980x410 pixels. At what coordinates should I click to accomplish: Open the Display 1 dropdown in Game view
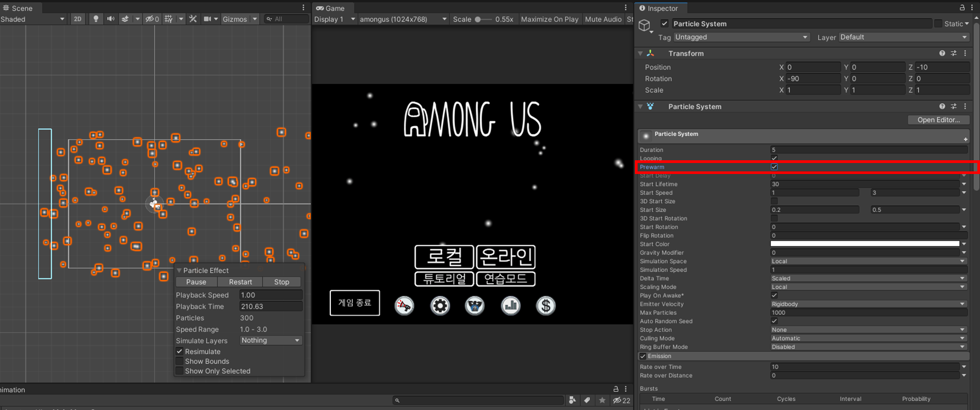(335, 19)
